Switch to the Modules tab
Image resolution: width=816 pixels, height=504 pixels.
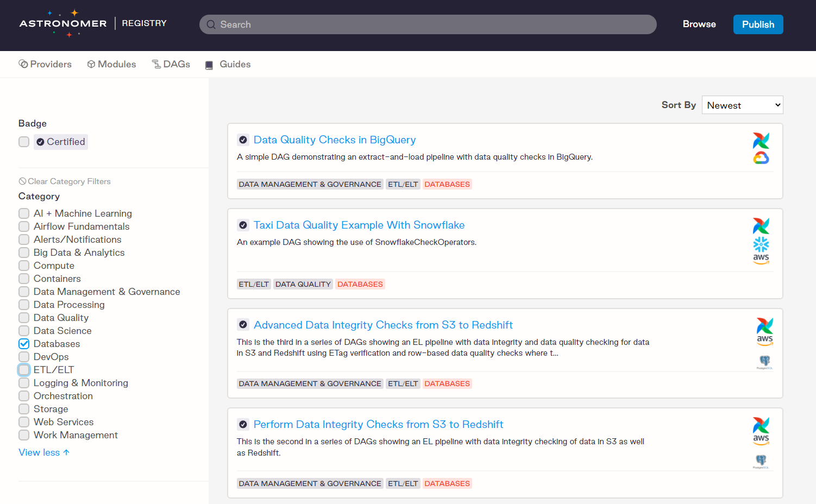point(111,64)
